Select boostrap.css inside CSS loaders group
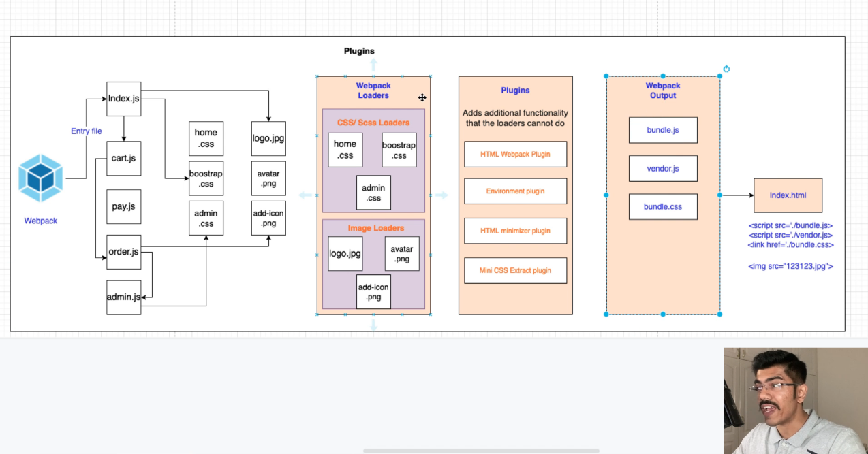 (x=399, y=150)
